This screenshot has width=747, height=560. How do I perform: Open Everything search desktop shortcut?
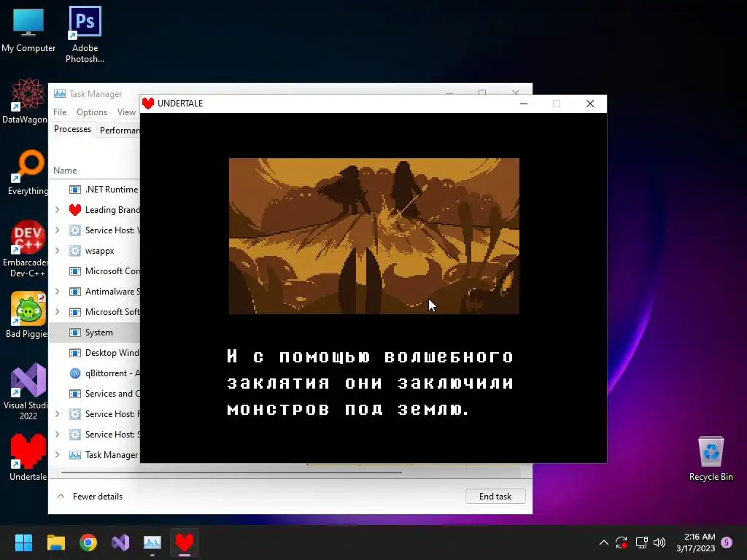pyautogui.click(x=28, y=172)
